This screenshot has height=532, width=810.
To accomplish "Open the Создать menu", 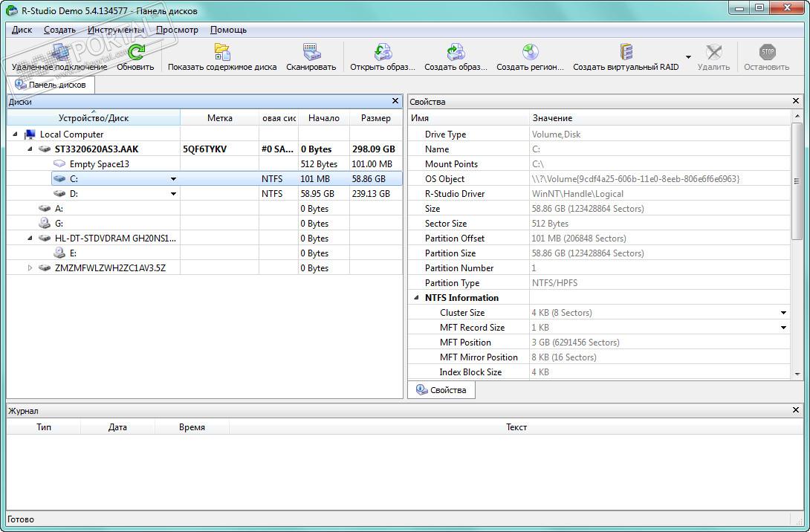I will tap(59, 30).
